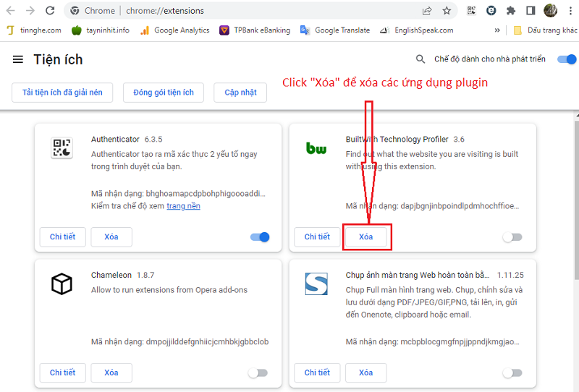Open the Authenticator trang nền link
Screen dimensions: 579x392
[x=183, y=206]
